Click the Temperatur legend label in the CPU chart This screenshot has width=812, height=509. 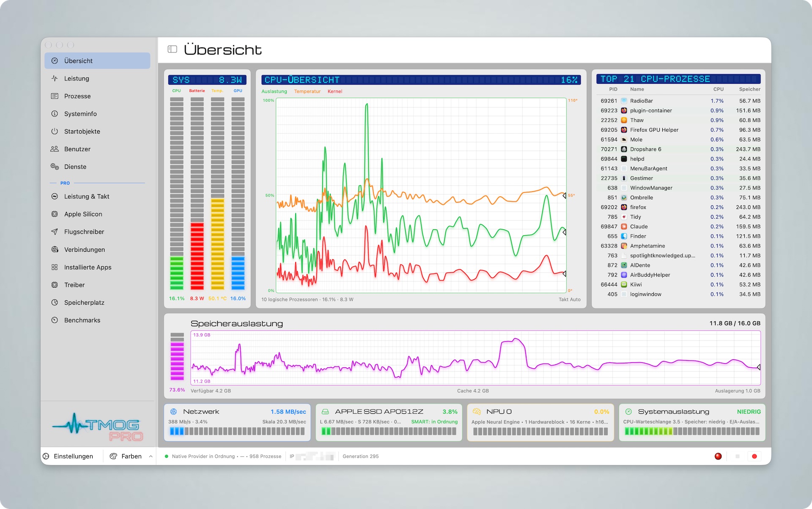pos(307,91)
